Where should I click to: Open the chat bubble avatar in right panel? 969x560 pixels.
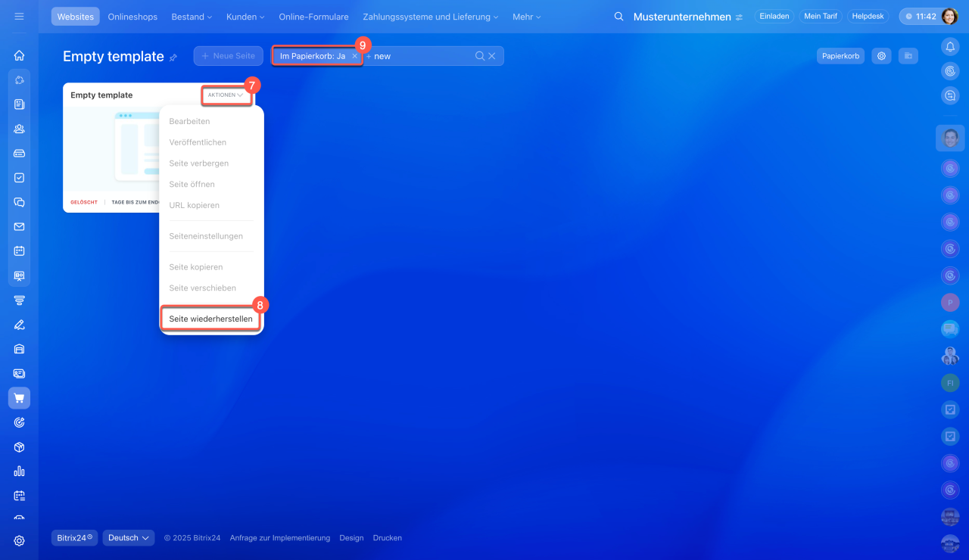[x=950, y=329]
